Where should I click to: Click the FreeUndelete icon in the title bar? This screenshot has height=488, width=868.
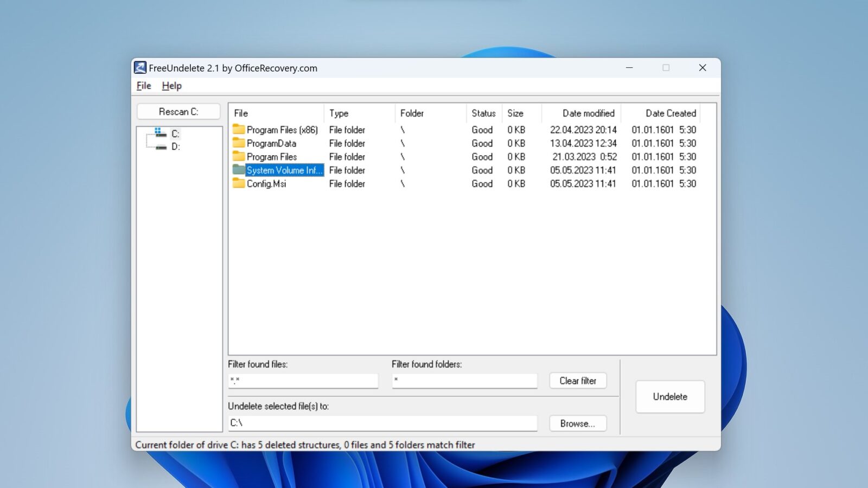(140, 68)
